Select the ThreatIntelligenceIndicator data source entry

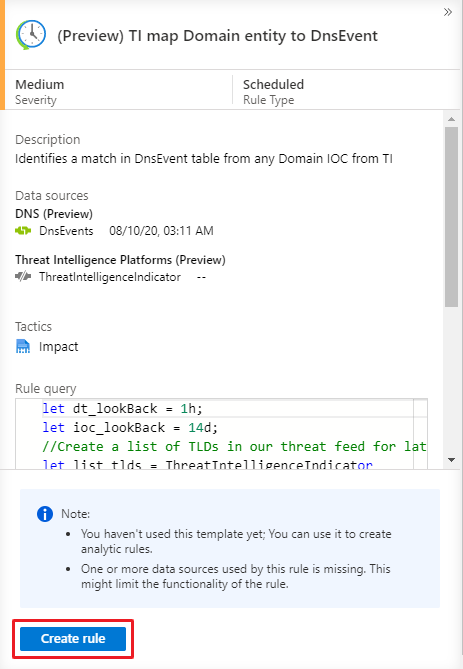click(x=110, y=277)
